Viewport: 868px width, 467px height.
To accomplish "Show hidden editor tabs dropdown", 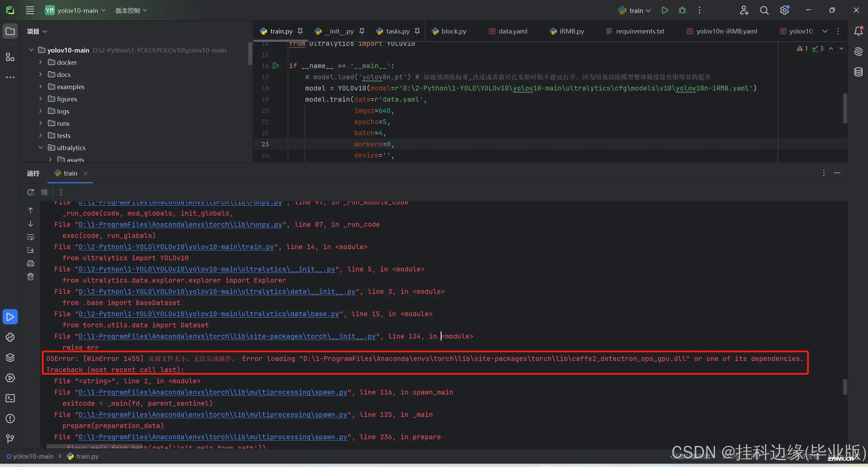I will point(825,31).
